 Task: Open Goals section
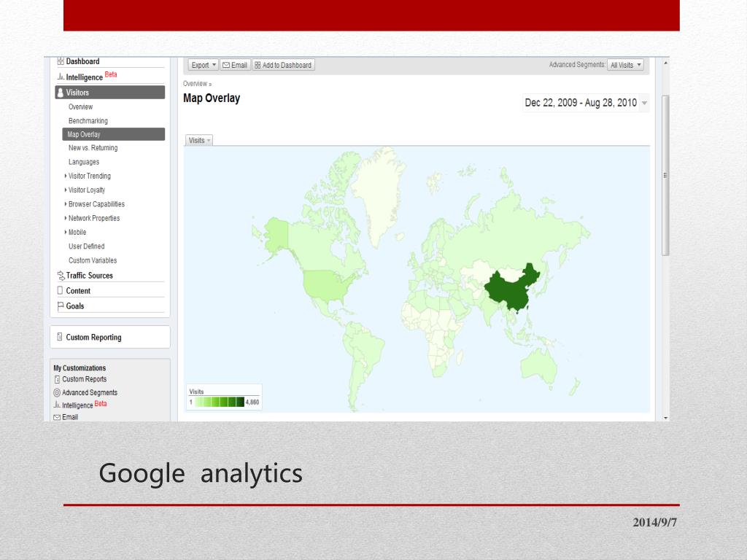coord(75,306)
